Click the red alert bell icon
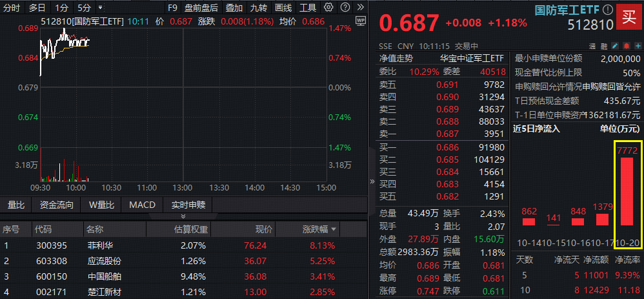 point(626,46)
